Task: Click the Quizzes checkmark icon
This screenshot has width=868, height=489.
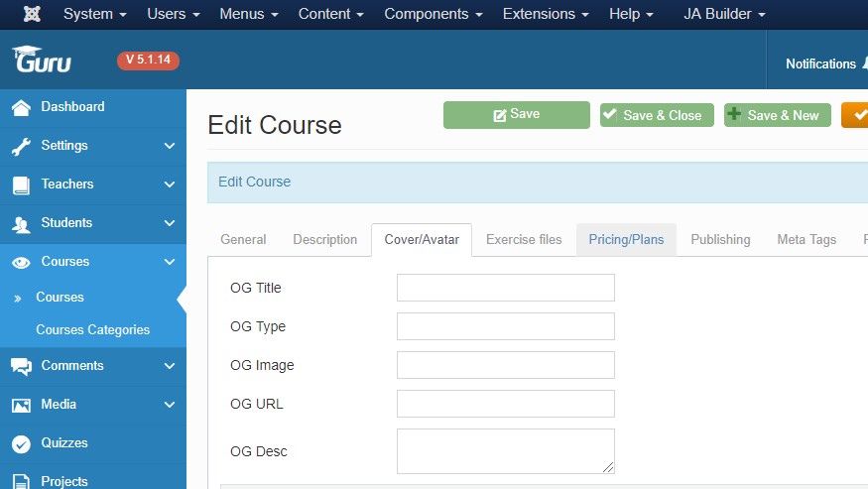Action: coord(21,443)
